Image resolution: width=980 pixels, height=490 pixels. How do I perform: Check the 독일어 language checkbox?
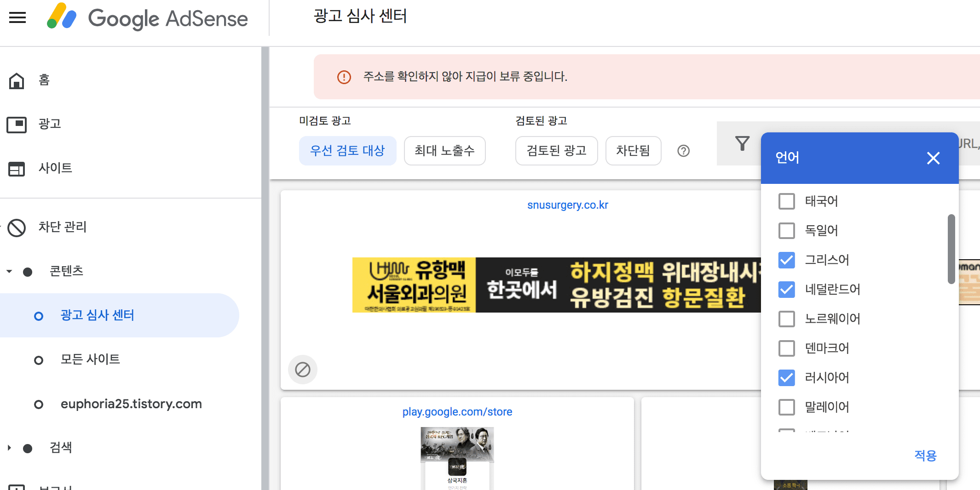[x=787, y=230]
